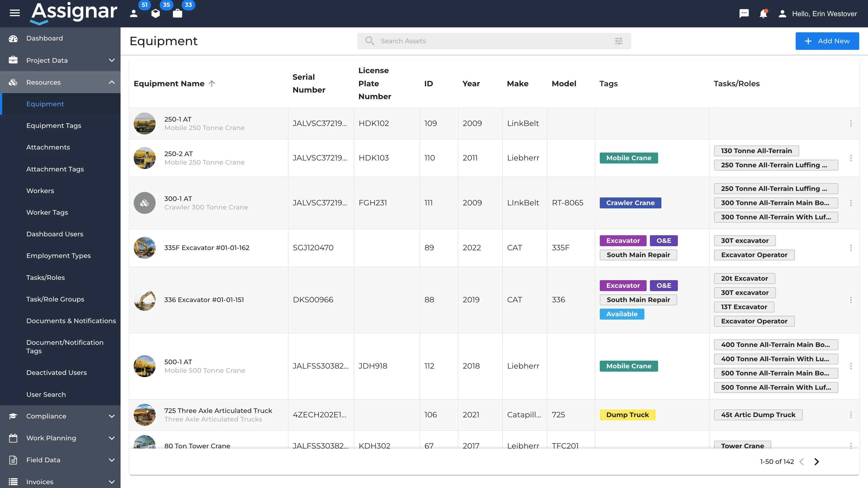Open Dashboard Users in sidebar

coord(55,234)
